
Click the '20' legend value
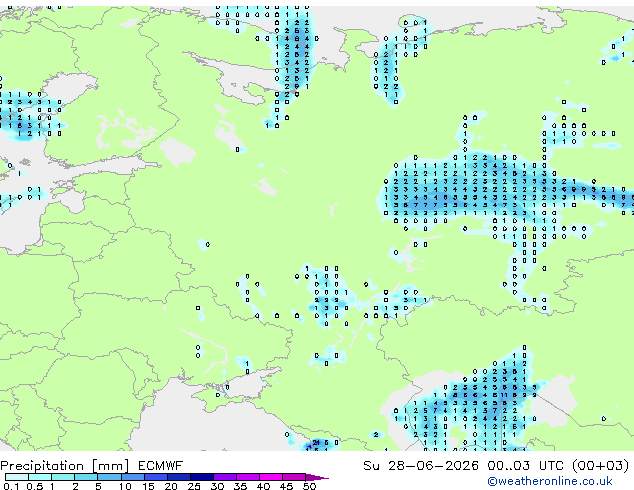pos(171,486)
